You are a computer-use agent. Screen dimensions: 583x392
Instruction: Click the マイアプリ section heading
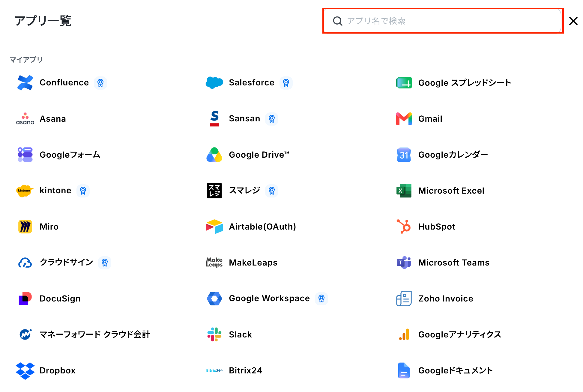pyautogui.click(x=26, y=60)
